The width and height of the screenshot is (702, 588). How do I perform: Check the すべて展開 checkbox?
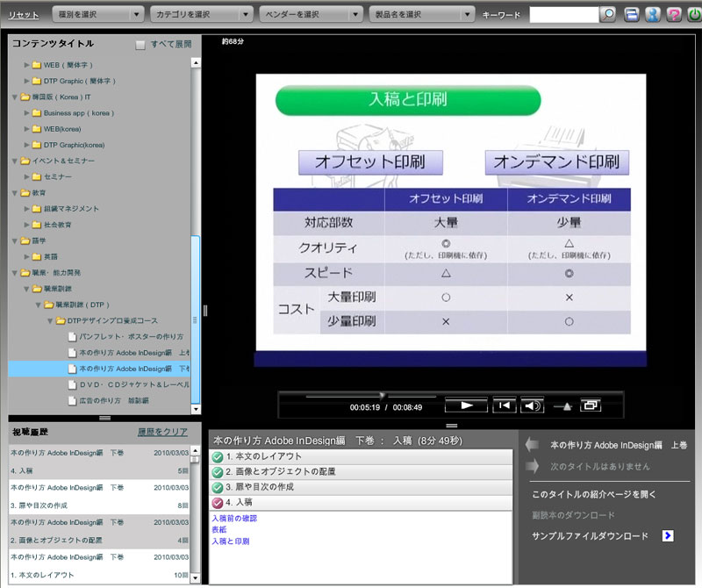140,45
